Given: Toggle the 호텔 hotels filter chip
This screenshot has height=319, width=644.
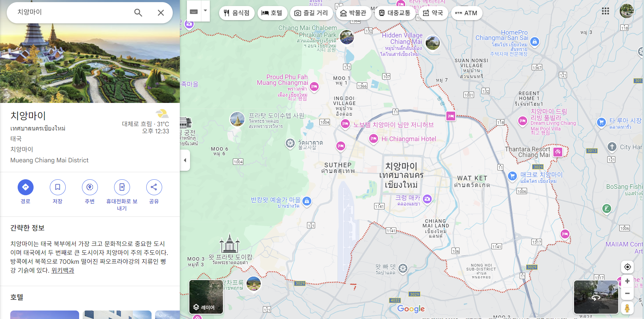Looking at the screenshot, I should (272, 13).
